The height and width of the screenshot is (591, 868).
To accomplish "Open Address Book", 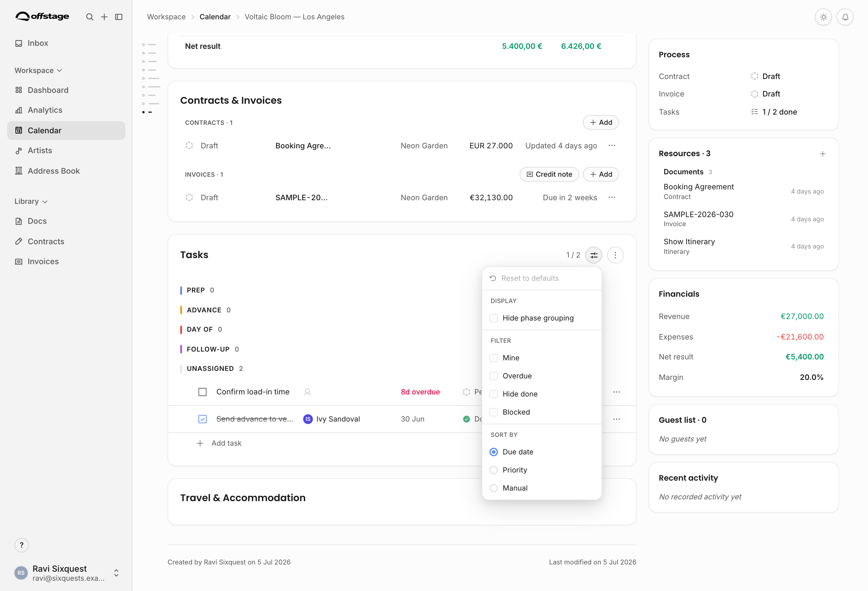I will point(66,171).
